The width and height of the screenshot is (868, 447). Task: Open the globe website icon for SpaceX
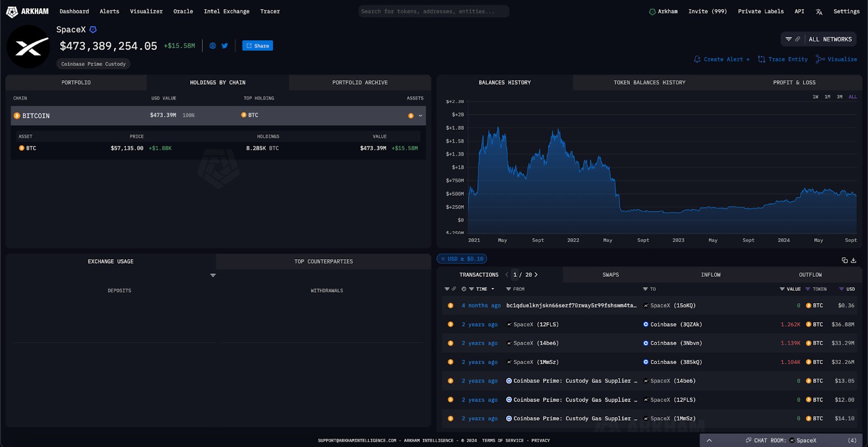(213, 46)
